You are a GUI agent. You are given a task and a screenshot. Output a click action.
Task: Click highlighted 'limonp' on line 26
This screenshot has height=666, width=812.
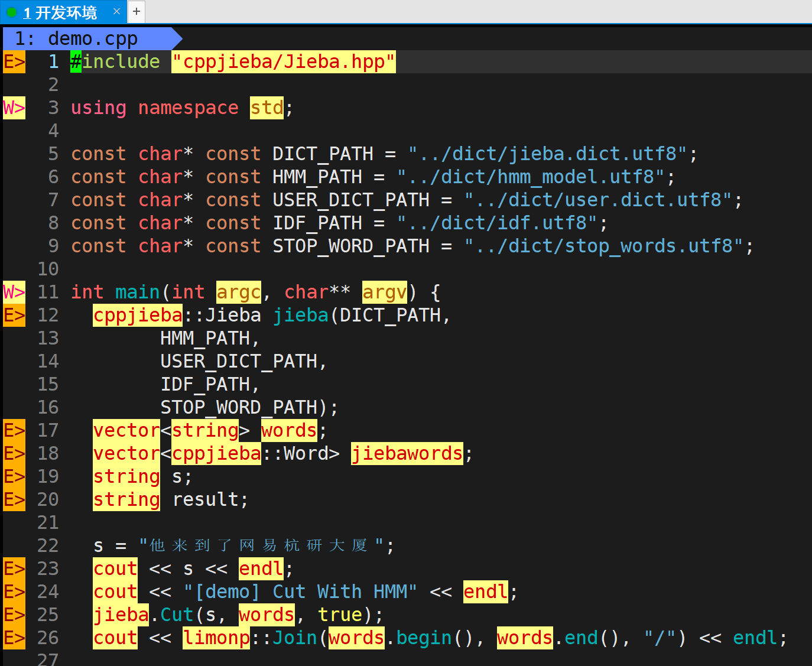216,638
